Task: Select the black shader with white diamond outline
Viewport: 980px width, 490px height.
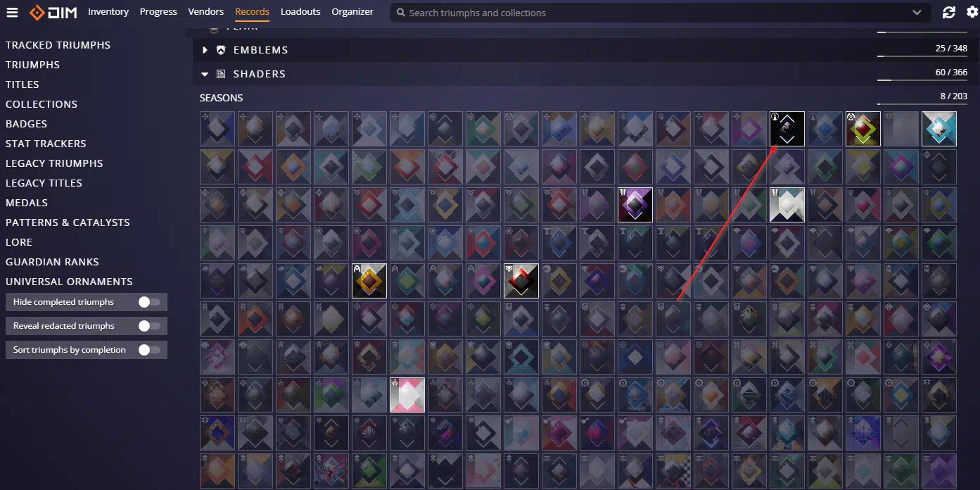Action: [x=787, y=129]
